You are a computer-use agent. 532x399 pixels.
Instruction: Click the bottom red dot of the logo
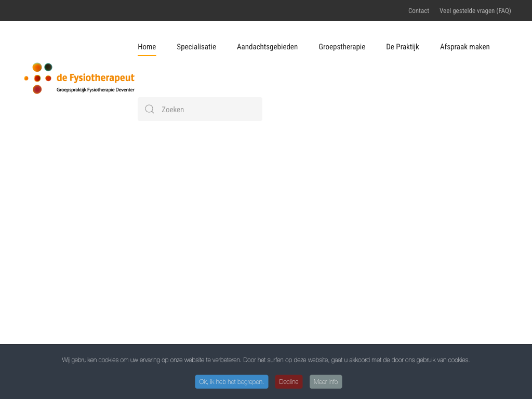pos(37,89)
